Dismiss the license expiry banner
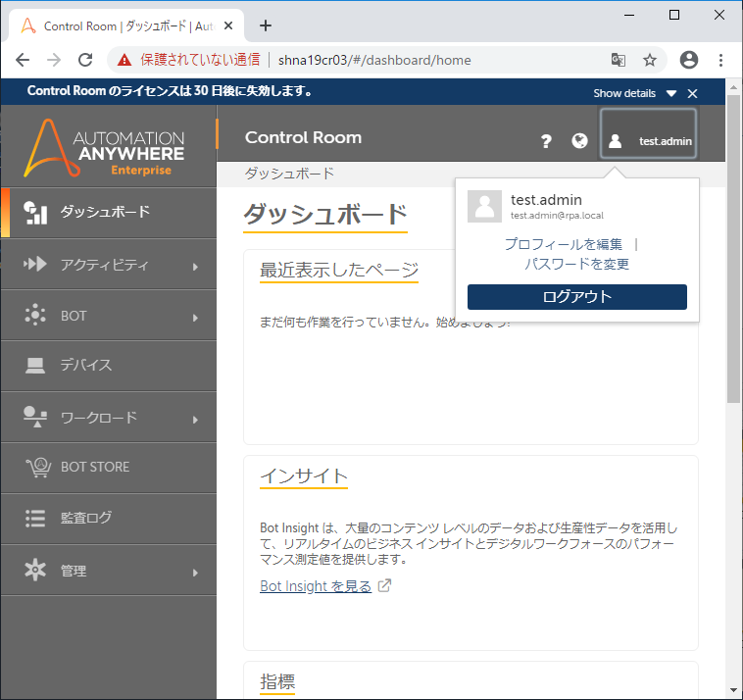This screenshot has width=743, height=700. 693,93
